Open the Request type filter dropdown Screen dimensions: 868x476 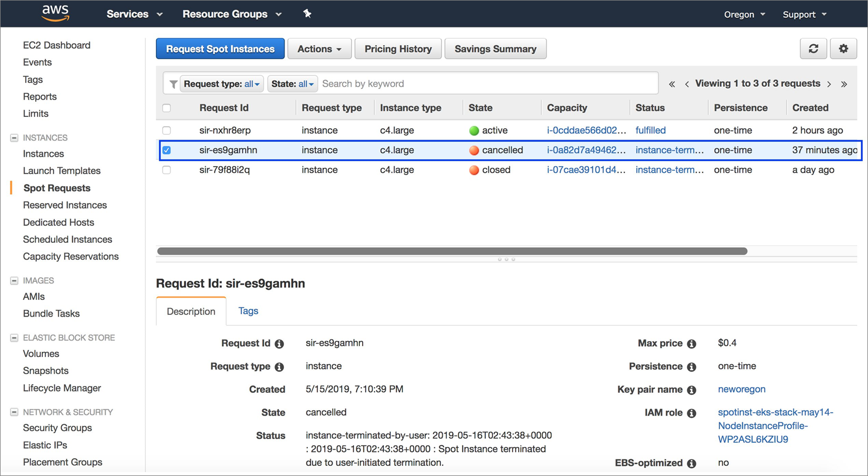(221, 84)
